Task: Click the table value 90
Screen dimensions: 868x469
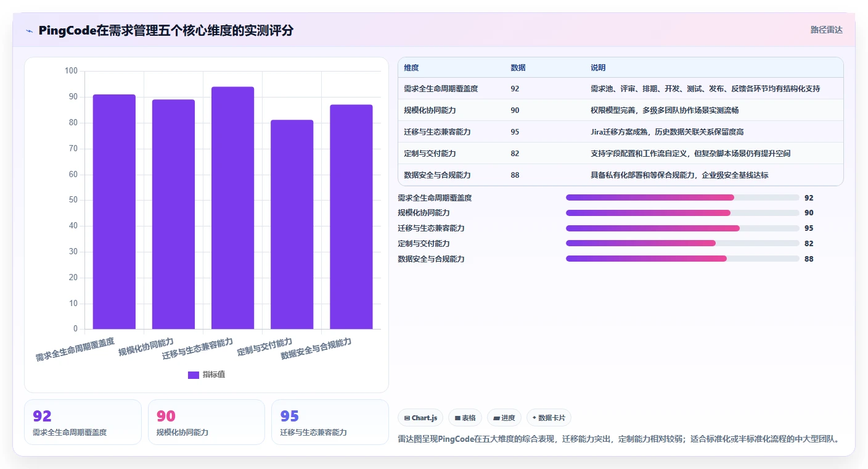Action: (515, 110)
